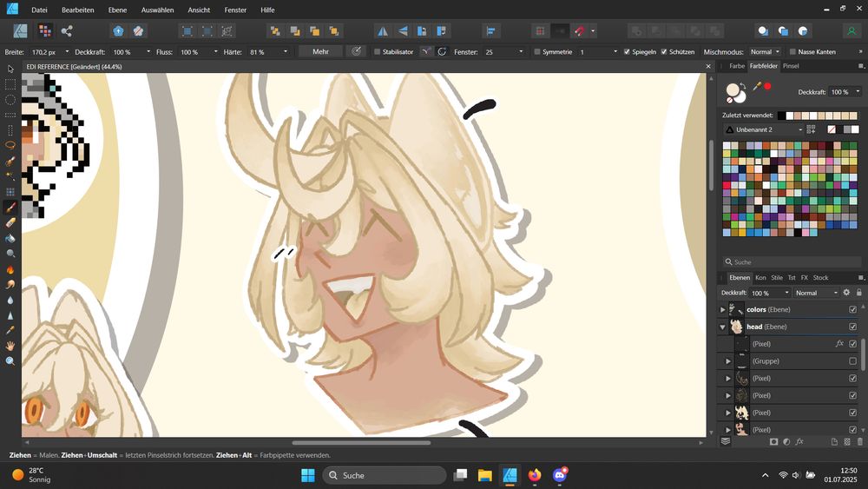Collapse the head layer
The height and width of the screenshot is (489, 868).
(x=722, y=327)
